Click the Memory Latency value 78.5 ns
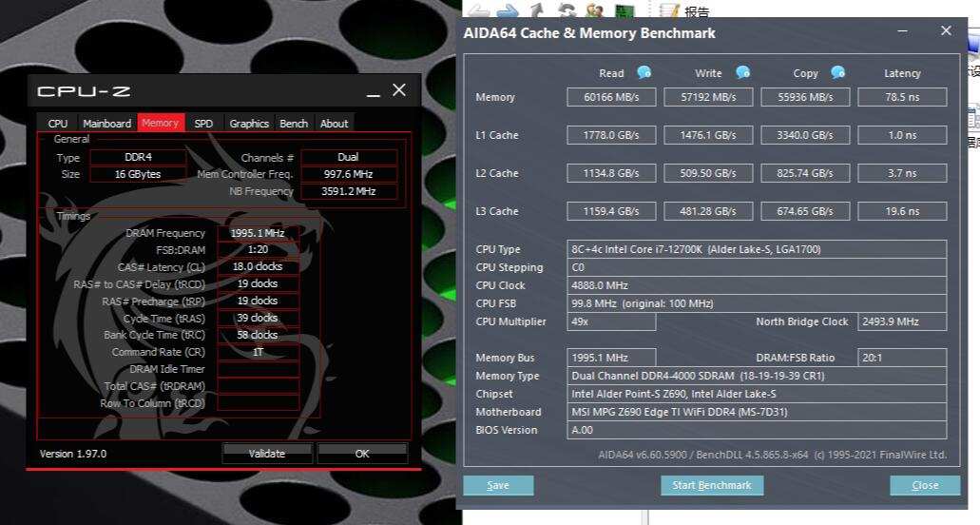 [902, 97]
